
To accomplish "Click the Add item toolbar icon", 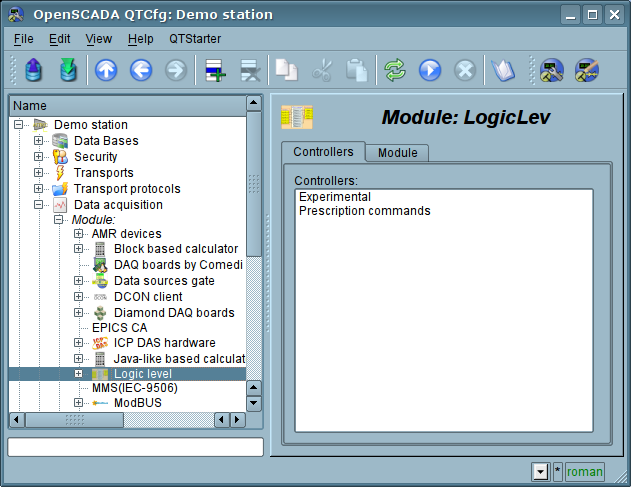I will pyautogui.click(x=215, y=70).
